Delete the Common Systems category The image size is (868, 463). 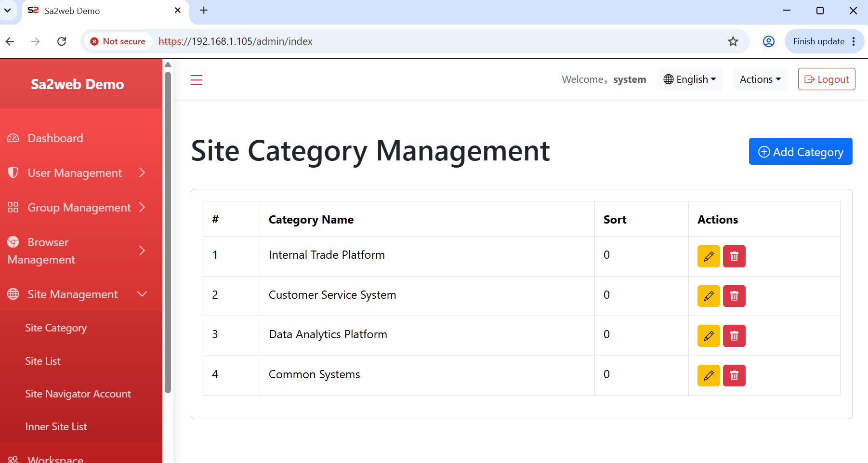tap(734, 375)
